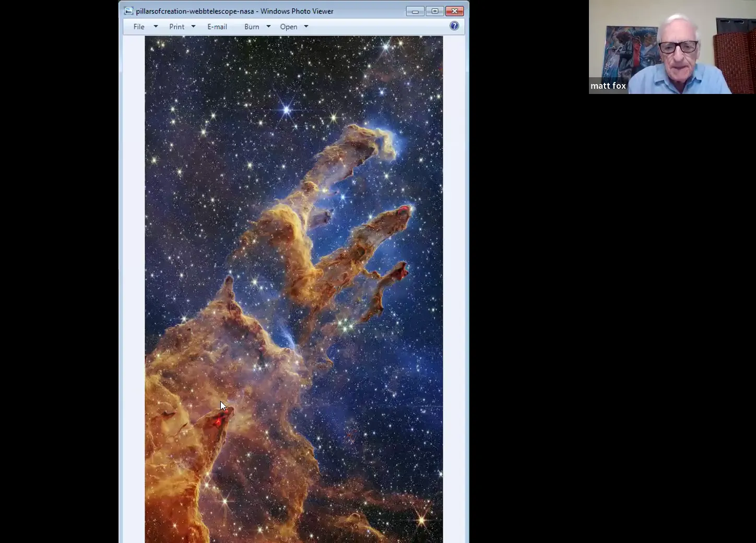Click the E-mail toolbar button
The height and width of the screenshot is (543, 756).
[x=217, y=27]
